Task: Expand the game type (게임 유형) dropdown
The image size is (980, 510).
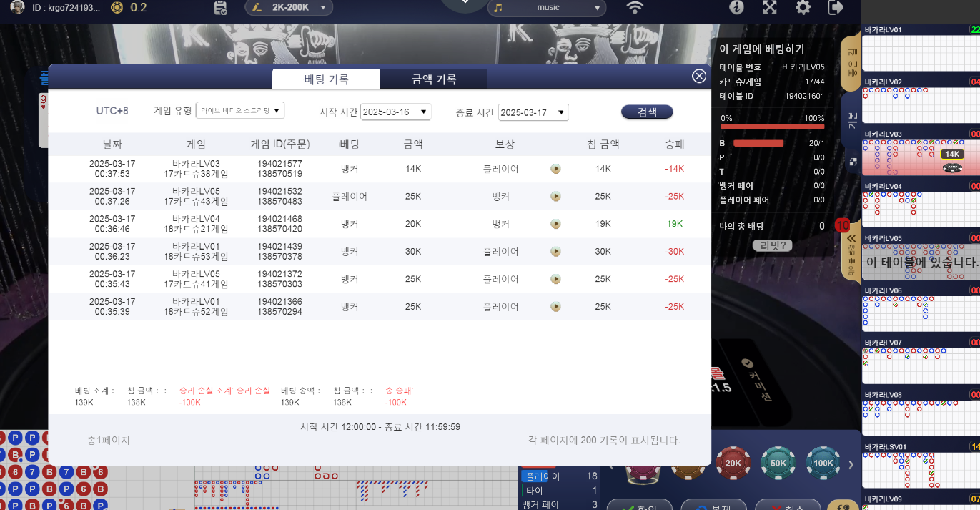Action: point(240,111)
